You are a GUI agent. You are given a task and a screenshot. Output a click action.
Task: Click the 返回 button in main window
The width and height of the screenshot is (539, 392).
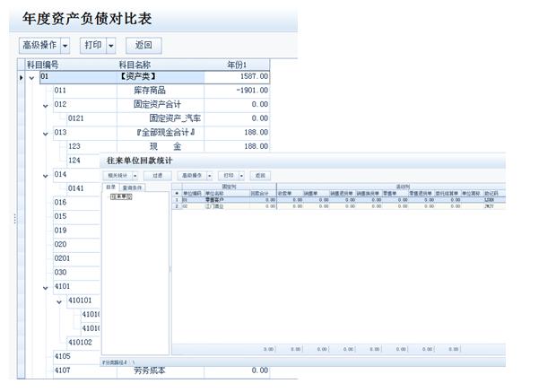(143, 45)
